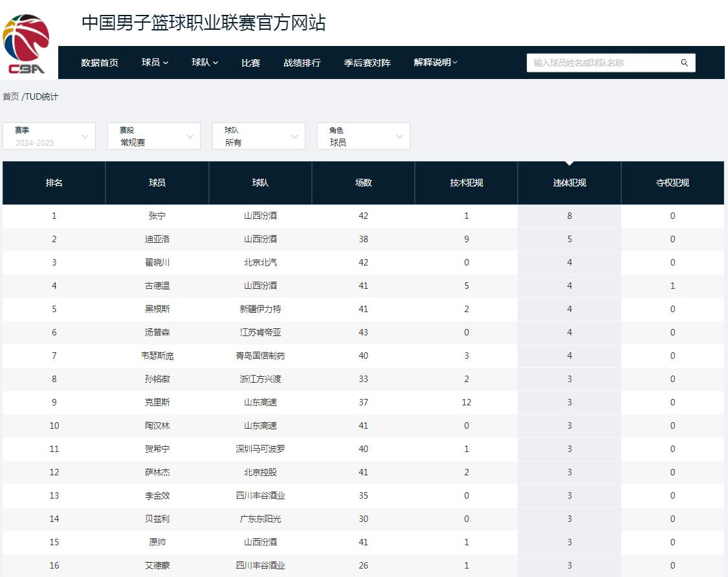
Task: Sort by the 技术犯规 column header
Action: click(x=466, y=183)
